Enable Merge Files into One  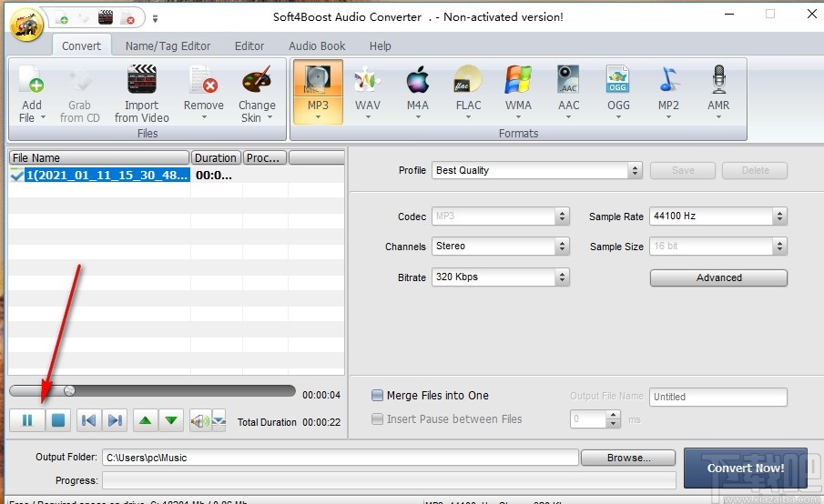pyautogui.click(x=377, y=396)
